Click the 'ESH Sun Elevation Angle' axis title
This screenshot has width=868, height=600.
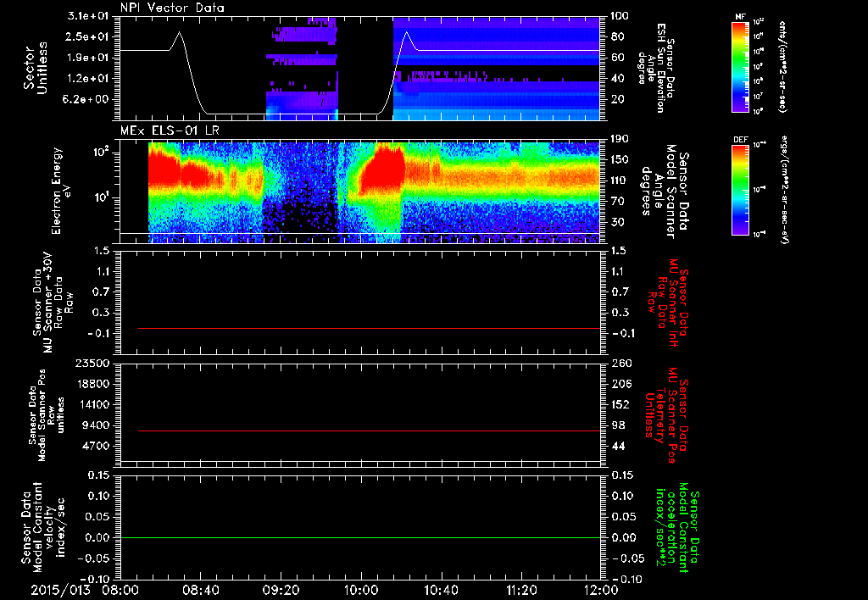[655, 68]
